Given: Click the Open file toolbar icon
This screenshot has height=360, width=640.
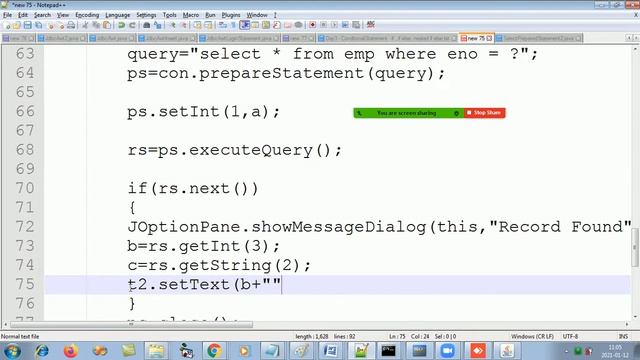Looking at the screenshot, I should click(16, 25).
